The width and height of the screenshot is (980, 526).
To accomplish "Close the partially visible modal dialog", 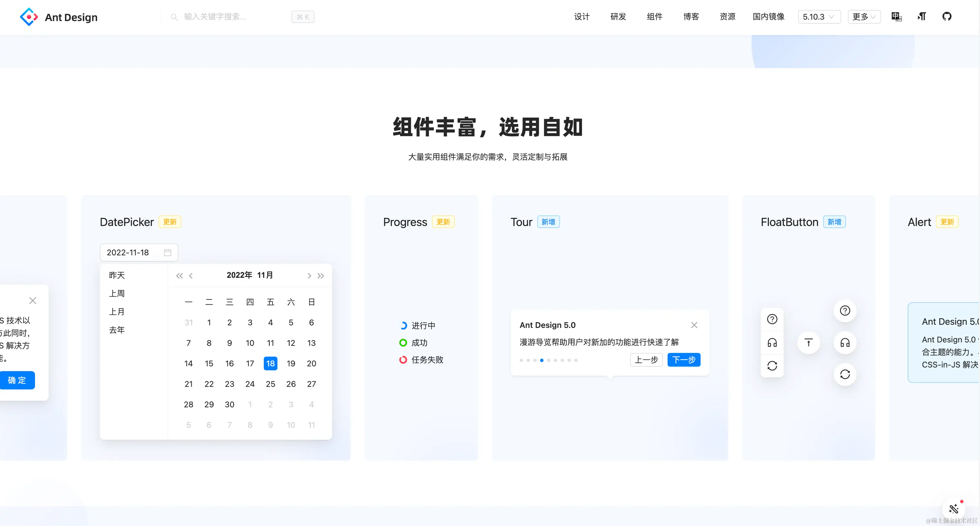I will tap(33, 301).
